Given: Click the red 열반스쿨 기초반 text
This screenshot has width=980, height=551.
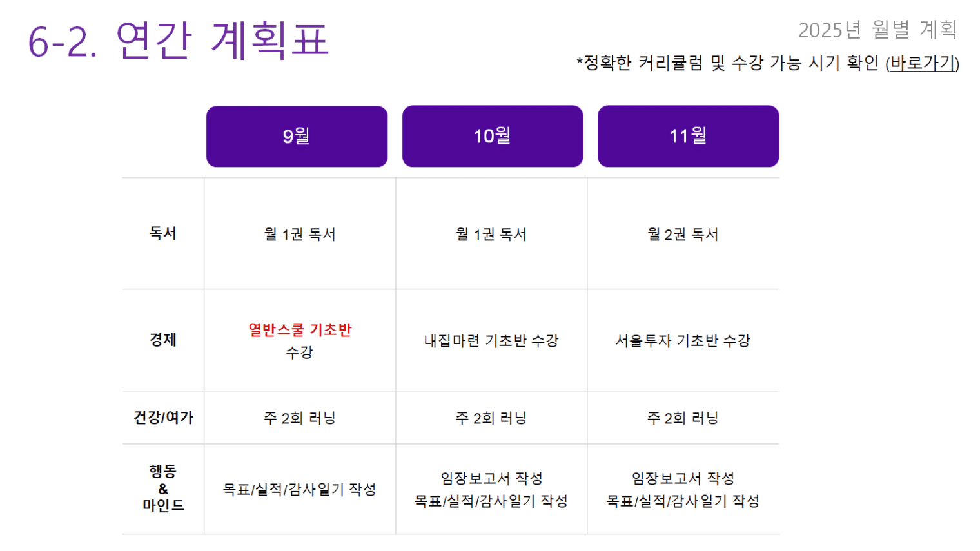Looking at the screenshot, I should pos(300,330).
